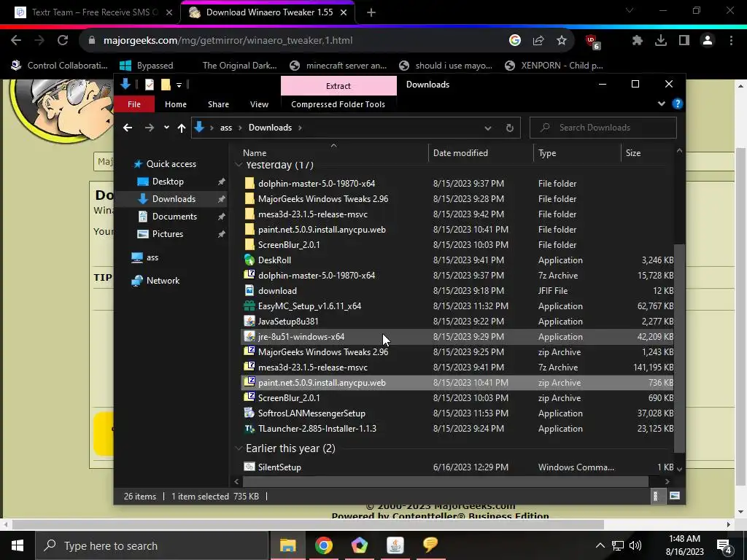Image resolution: width=747 pixels, height=560 pixels.
Task: Collapse the Yesterday group in file list
Action: coord(239,165)
